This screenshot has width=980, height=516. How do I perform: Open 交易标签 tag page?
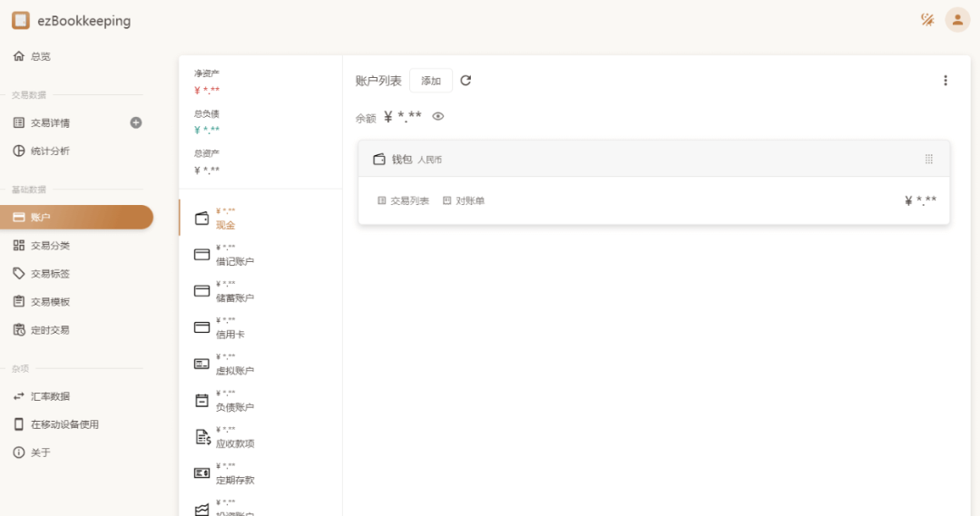(x=50, y=273)
